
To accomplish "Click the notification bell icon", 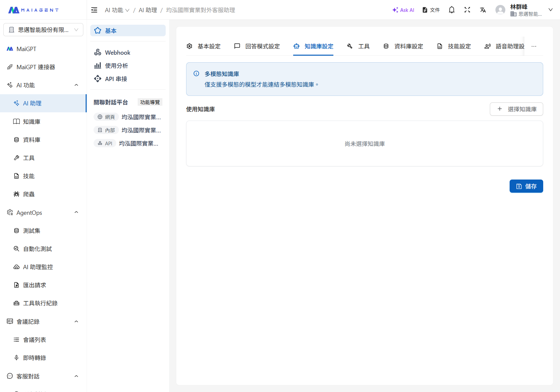I will pyautogui.click(x=452, y=10).
